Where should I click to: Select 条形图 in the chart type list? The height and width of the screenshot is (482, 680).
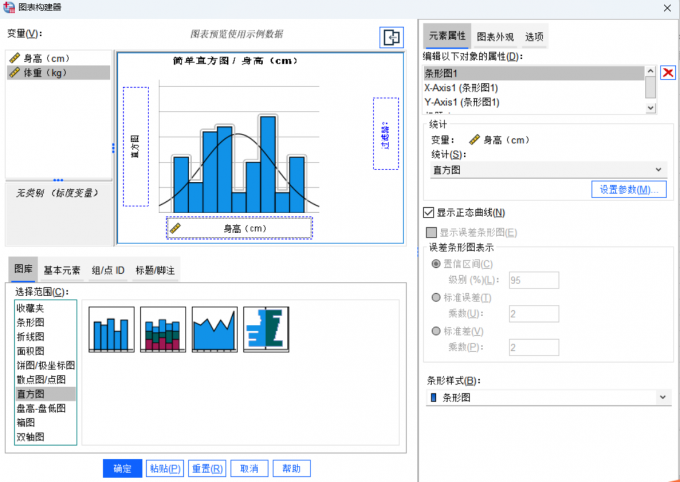point(45,322)
